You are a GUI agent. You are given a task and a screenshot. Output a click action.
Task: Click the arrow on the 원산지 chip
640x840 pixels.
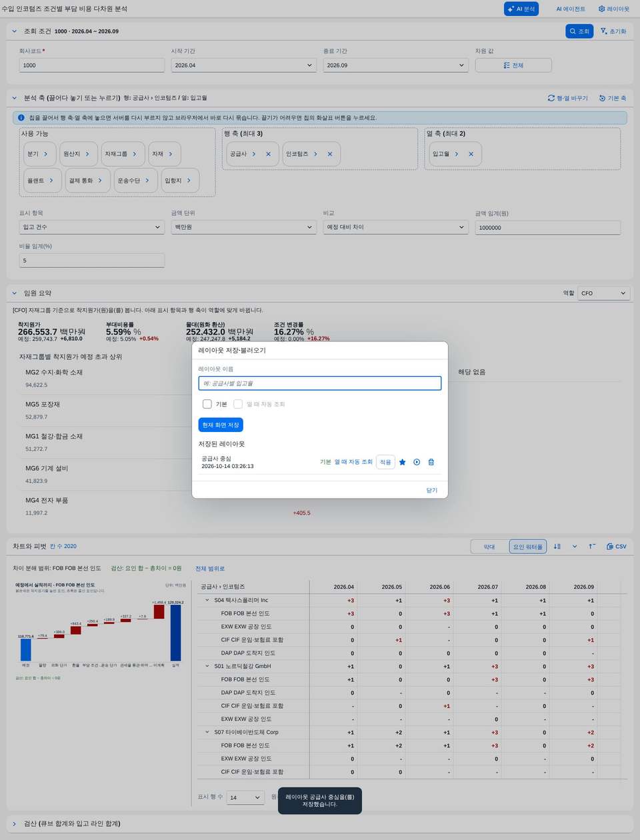[87, 154]
